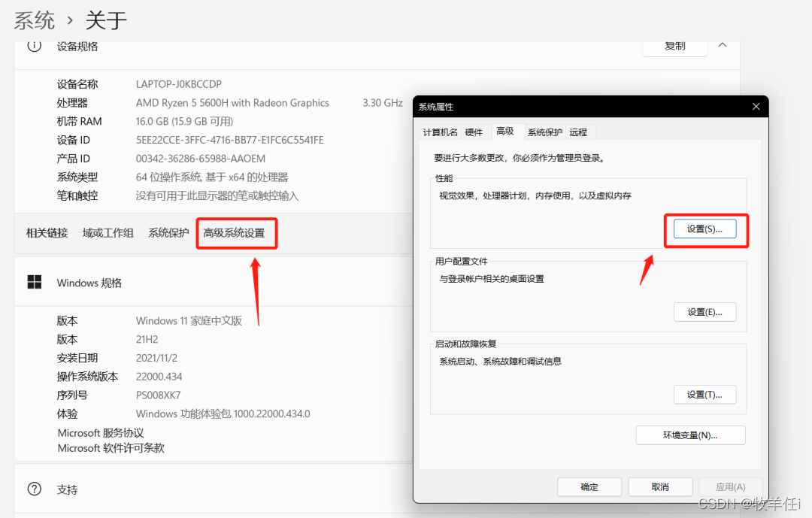812x518 pixels.
Task: Select the device name LAPTOP-J0KBCCDP
Action: (179, 84)
